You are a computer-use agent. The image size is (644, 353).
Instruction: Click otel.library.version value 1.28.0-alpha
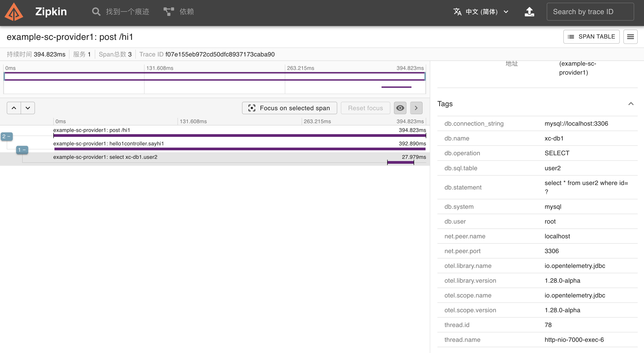click(x=562, y=280)
